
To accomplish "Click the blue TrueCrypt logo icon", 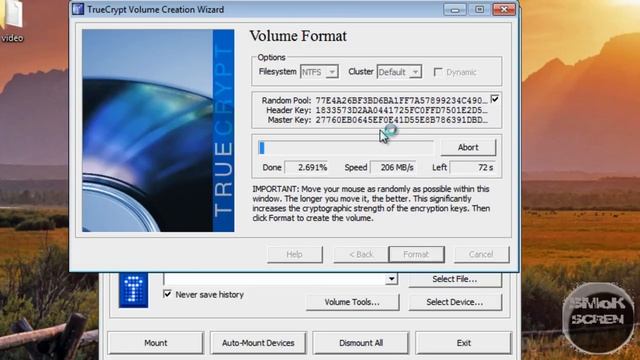I will pyautogui.click(x=133, y=290).
